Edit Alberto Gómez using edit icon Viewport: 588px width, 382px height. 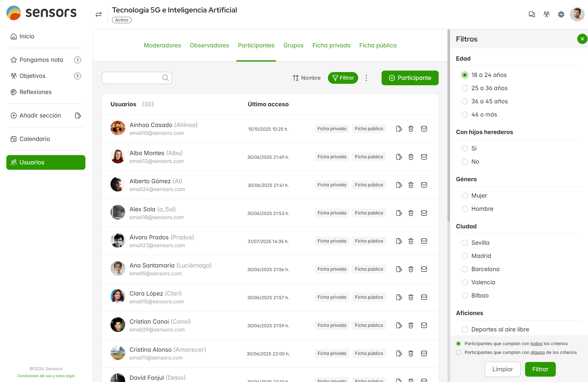[x=398, y=185]
